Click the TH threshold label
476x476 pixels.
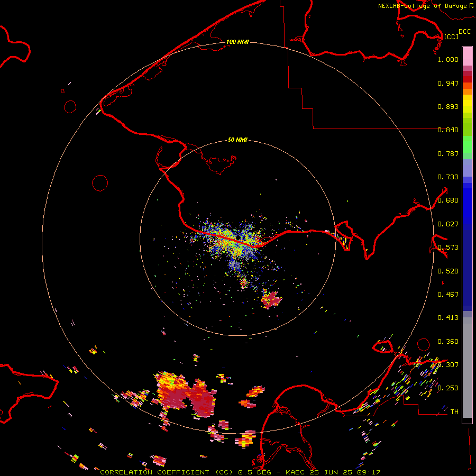(x=454, y=412)
